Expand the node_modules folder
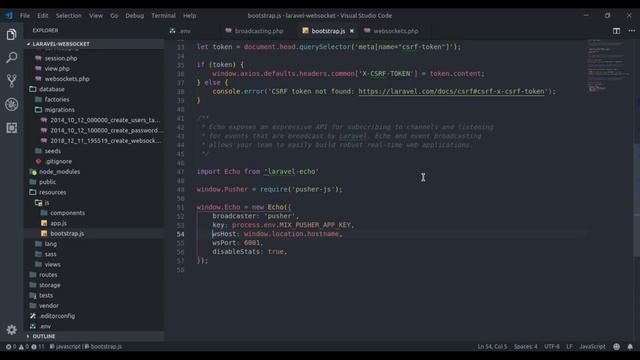Screen dimensions: 640x360 coord(60,171)
